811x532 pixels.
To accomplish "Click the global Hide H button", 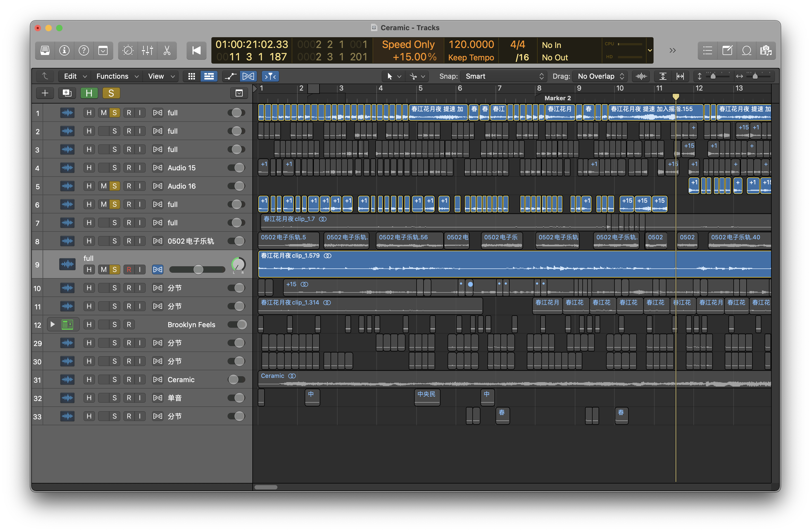I will [x=89, y=93].
